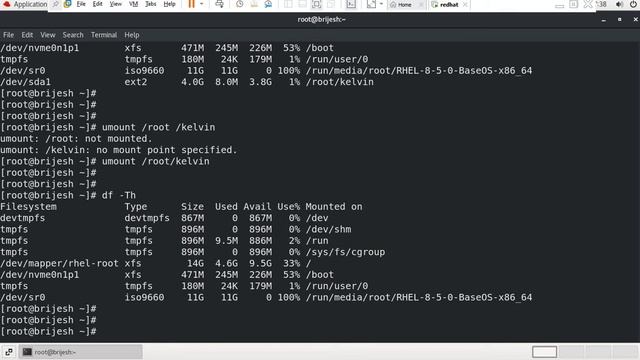Close the Home tab
640x360 pixels.
(420, 4)
